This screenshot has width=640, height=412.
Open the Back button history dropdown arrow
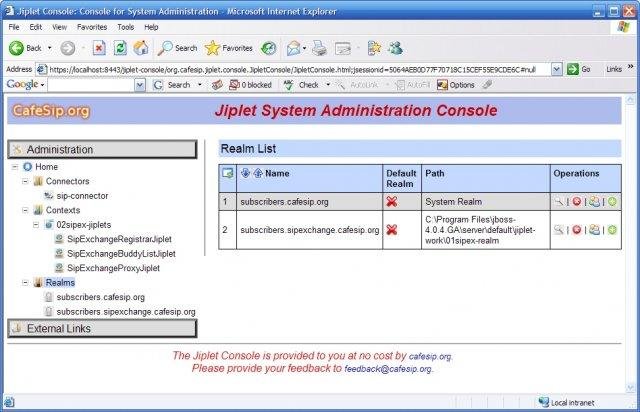(49, 48)
